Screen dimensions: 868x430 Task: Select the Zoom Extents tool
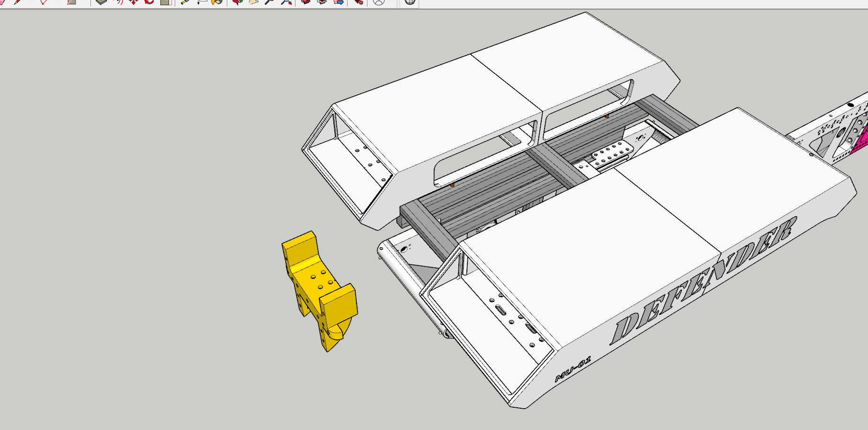coord(286,1)
